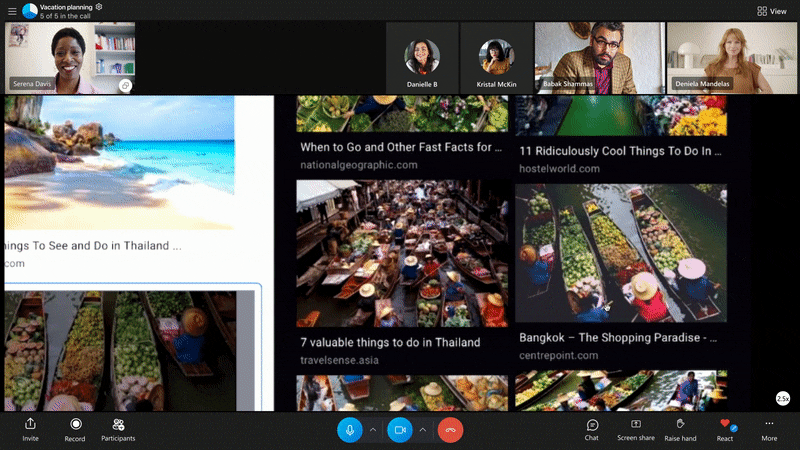800x450 pixels.
Task: Turn off the video camera
Action: coord(400,430)
